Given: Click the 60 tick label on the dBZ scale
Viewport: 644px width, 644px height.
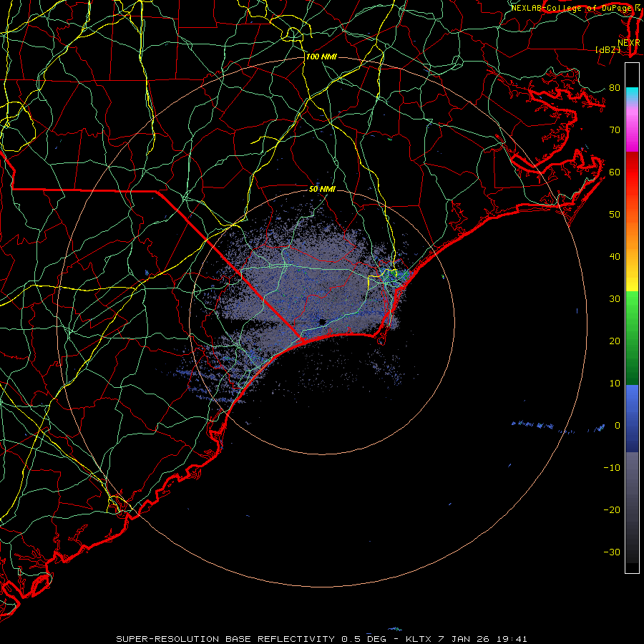Looking at the screenshot, I should (x=615, y=172).
